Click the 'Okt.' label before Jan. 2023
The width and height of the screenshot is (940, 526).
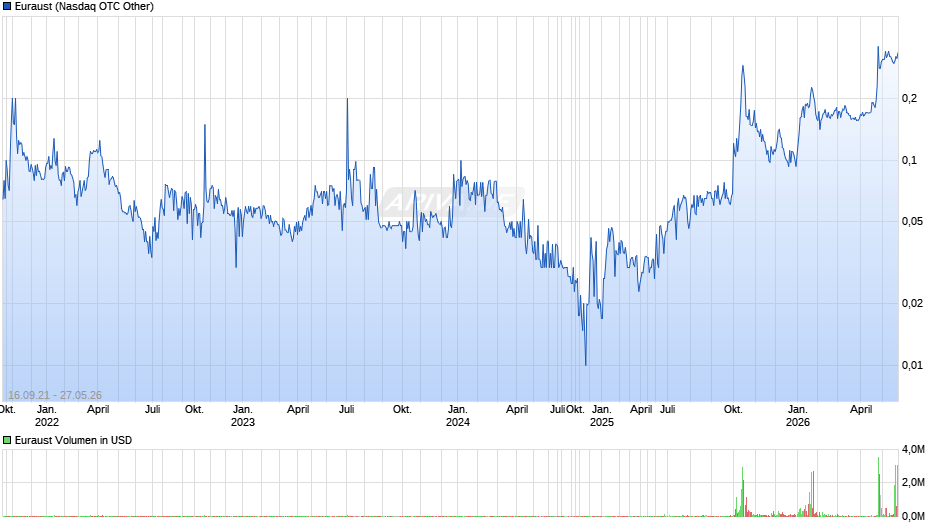pyautogui.click(x=194, y=409)
